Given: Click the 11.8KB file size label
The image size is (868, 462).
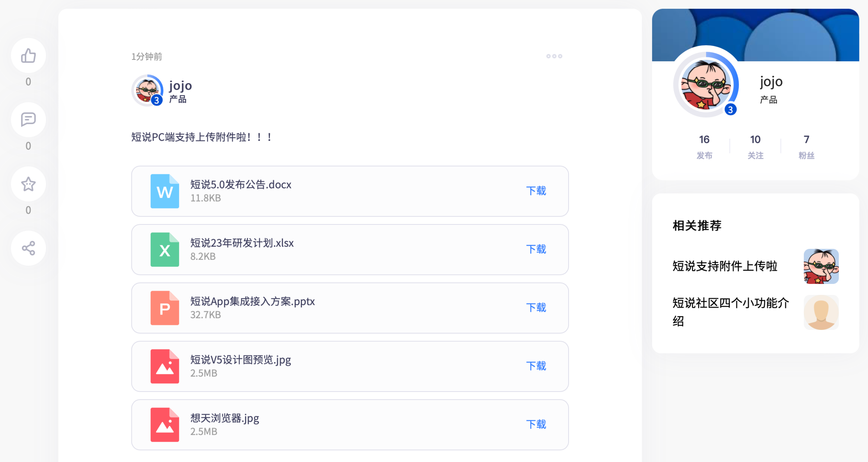Looking at the screenshot, I should coord(205,198).
